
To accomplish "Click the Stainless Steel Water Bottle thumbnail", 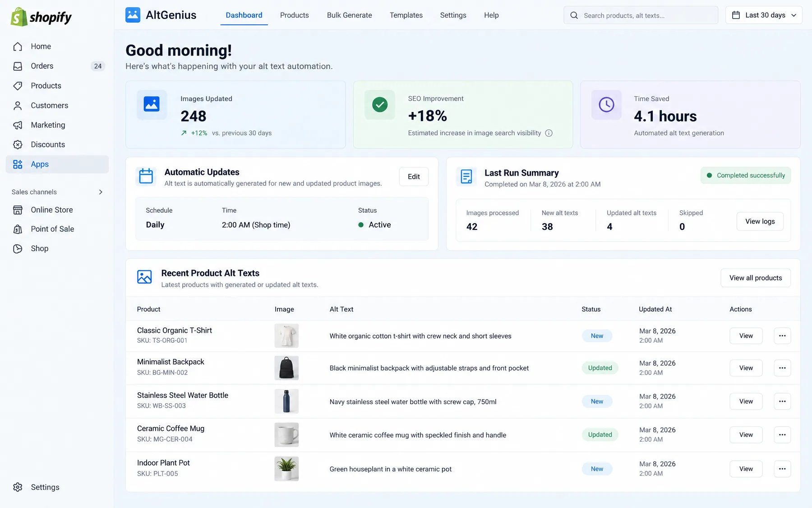I will [x=286, y=401].
